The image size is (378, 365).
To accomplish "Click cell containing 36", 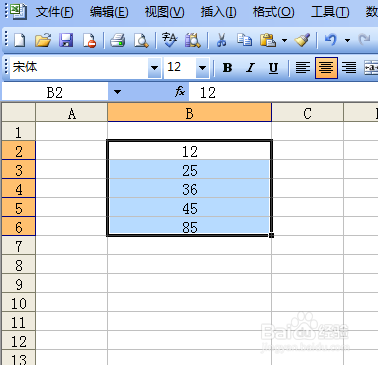I will [x=190, y=189].
